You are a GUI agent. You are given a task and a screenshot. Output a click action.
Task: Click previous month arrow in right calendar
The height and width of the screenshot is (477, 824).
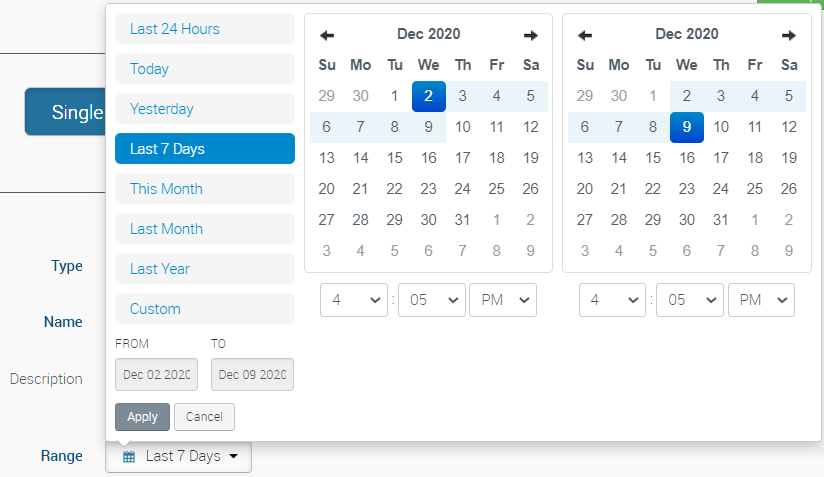coord(585,35)
